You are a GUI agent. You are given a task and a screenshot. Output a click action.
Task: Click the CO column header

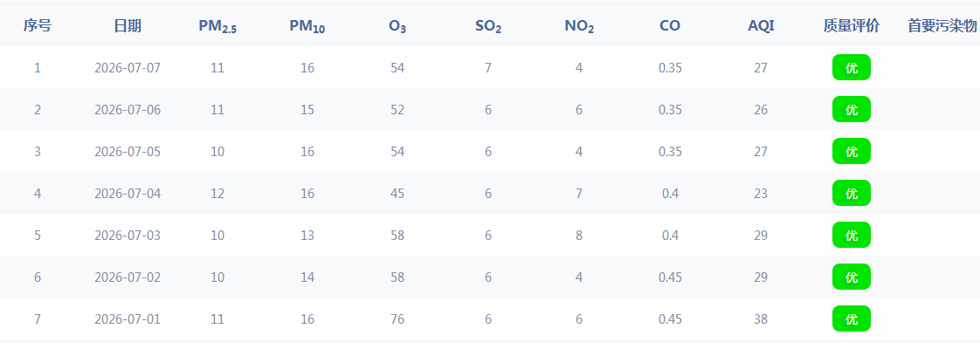[x=670, y=25]
